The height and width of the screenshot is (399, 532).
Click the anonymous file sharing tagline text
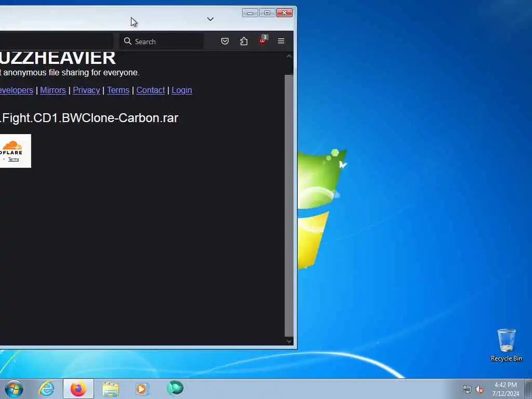point(70,73)
